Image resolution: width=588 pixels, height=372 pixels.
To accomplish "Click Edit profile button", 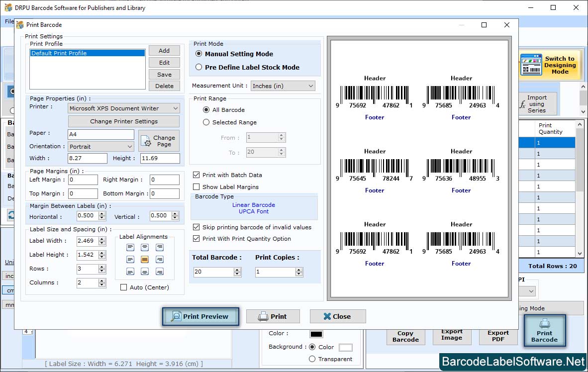I will (x=164, y=63).
